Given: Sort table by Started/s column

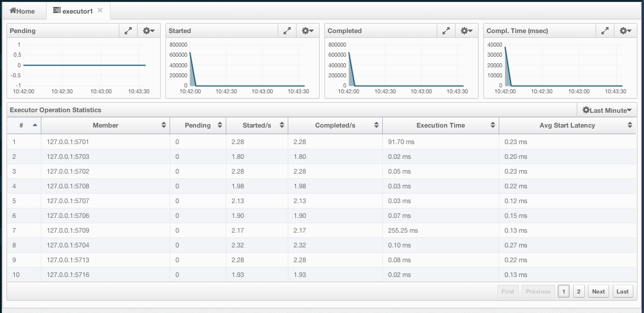Looking at the screenshot, I should pos(257,125).
